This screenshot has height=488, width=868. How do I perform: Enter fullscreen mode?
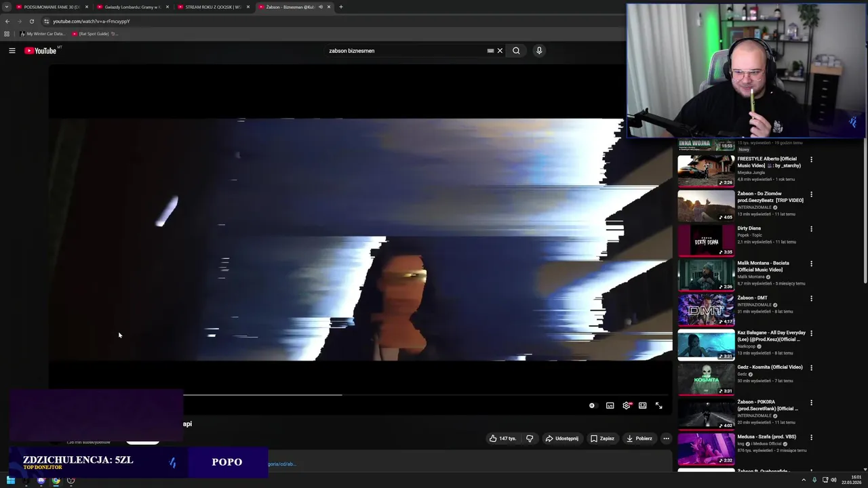tap(658, 405)
